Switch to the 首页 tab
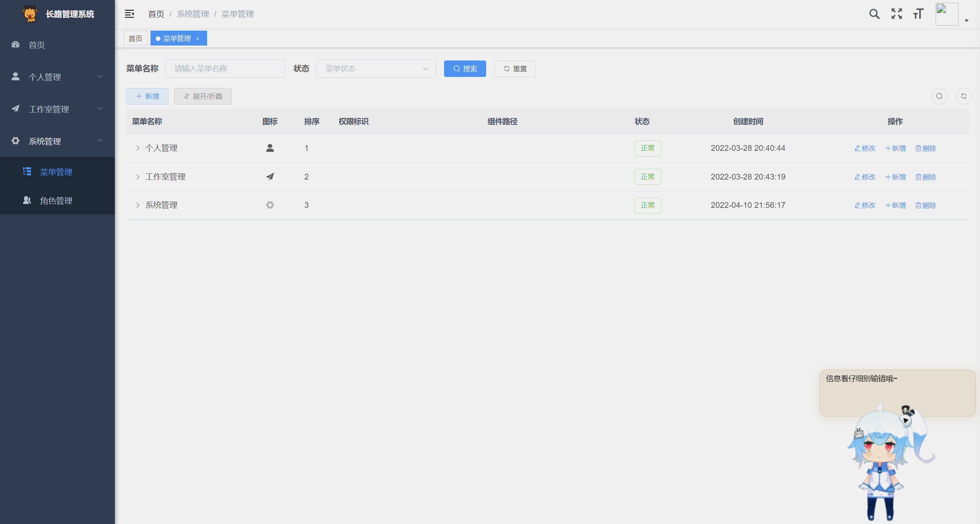Viewport: 980px width, 524px height. (x=136, y=38)
